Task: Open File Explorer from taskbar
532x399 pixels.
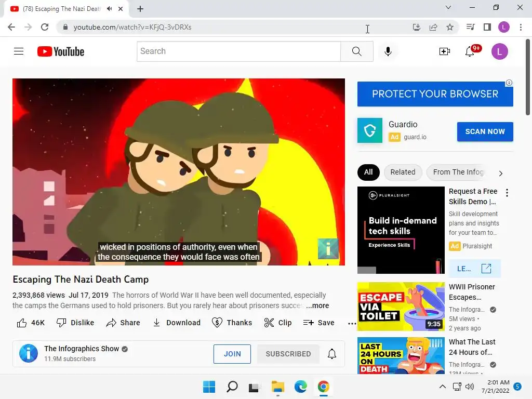Action: tap(277, 387)
